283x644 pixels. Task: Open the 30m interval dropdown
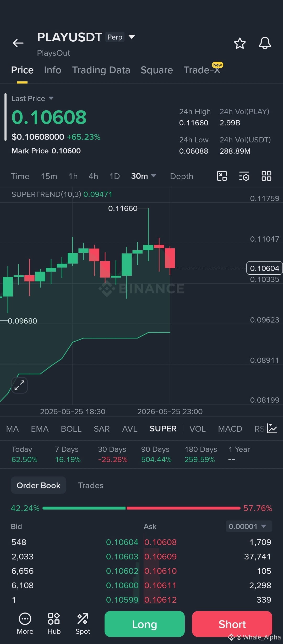tap(143, 176)
